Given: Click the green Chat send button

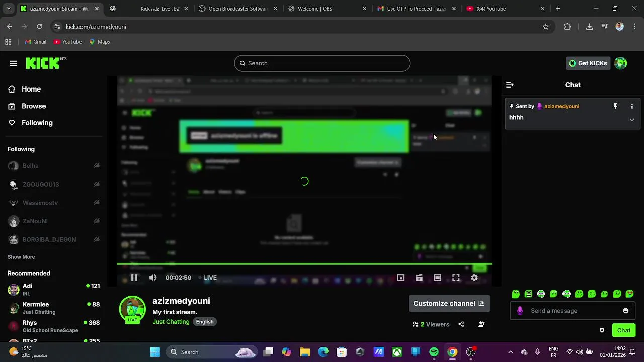Looking at the screenshot, I should [624, 330].
